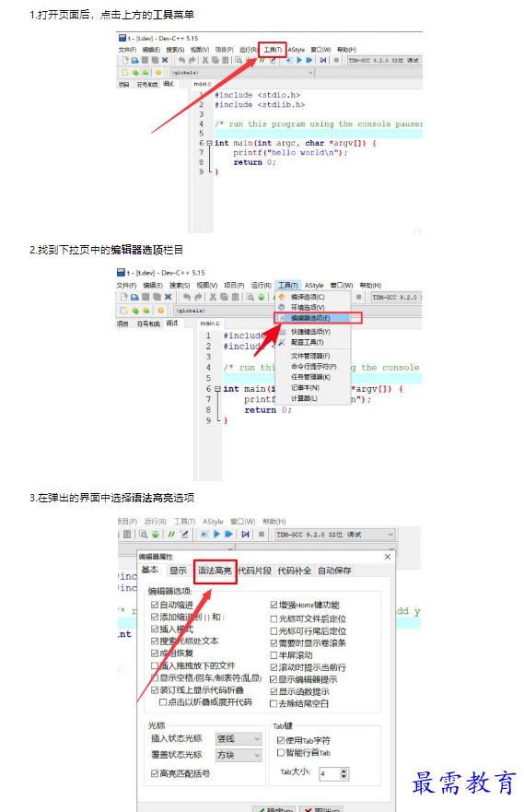Toggle the 自动缩进 checkbox
This screenshot has height=812, width=524.
(155, 605)
